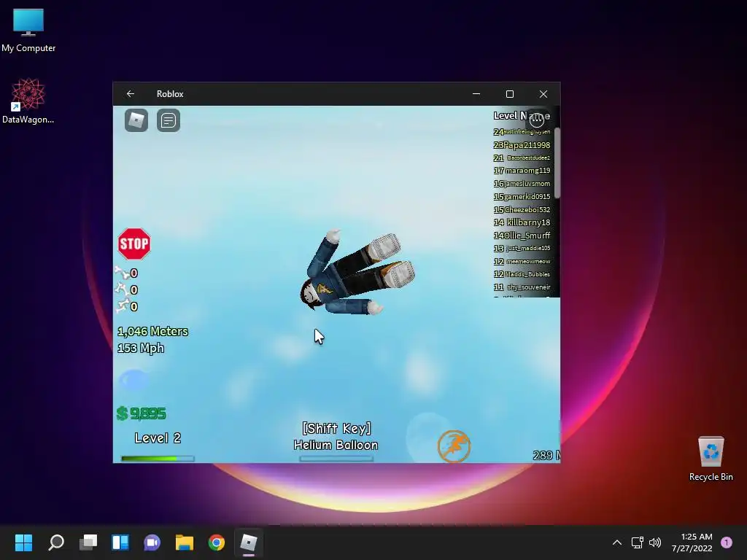Open the notification badge showing 1

pos(727,542)
